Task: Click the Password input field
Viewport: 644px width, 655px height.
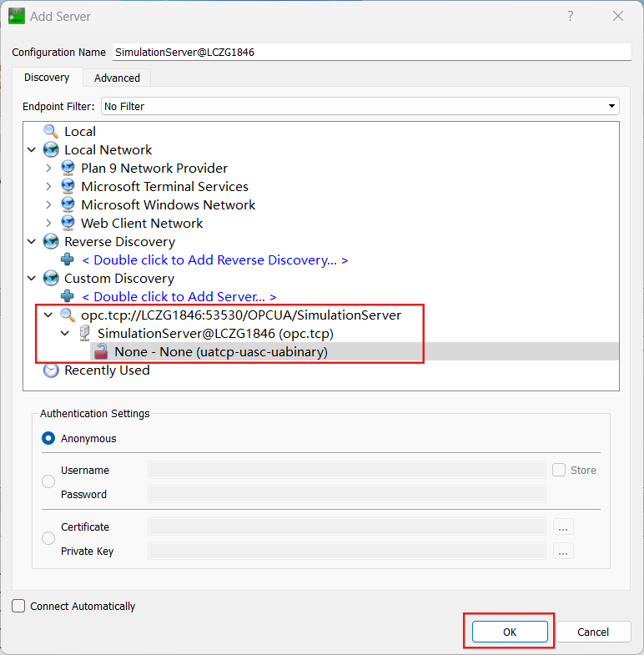Action: [347, 494]
